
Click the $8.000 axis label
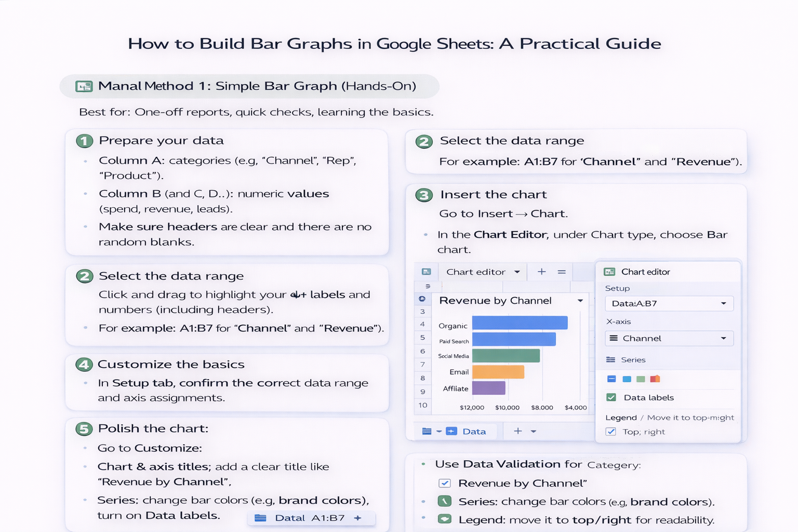point(542,408)
